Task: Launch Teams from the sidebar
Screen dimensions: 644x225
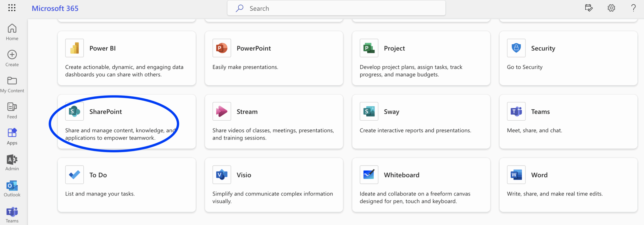Action: (12, 215)
